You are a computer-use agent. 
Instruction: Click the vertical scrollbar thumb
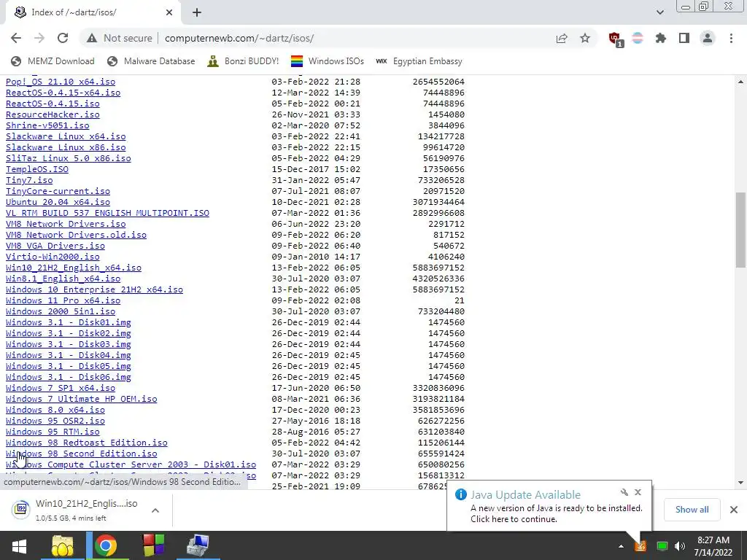(740, 230)
